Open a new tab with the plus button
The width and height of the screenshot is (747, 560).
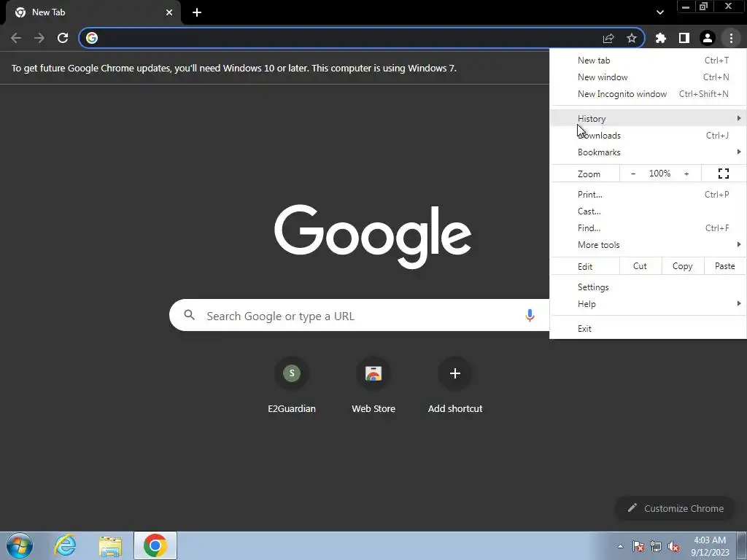point(197,12)
